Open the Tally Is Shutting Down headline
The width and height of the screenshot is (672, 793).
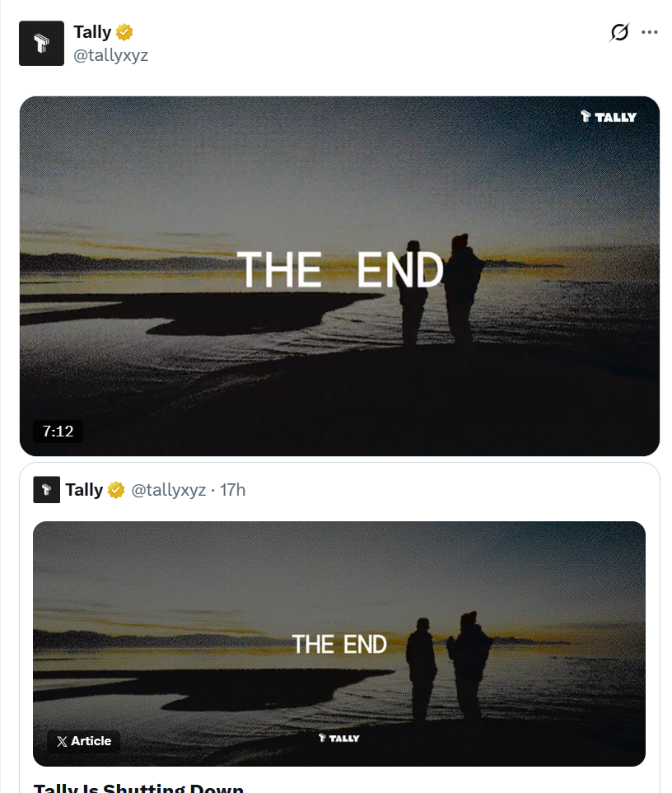point(138,788)
